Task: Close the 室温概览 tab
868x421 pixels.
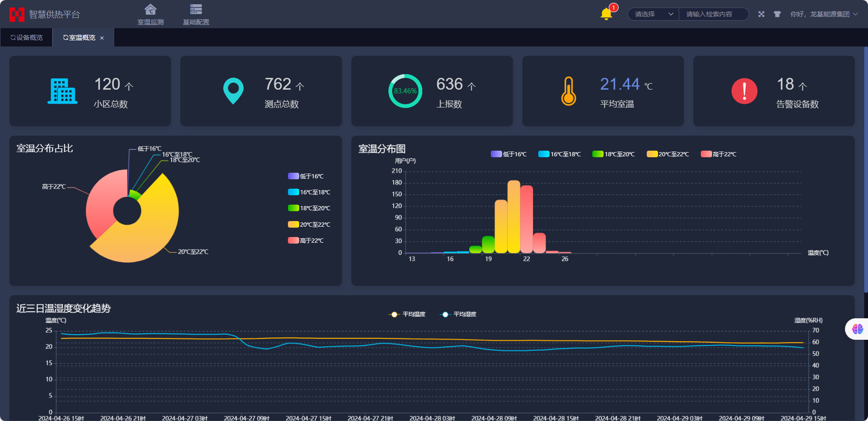Action: [102, 38]
